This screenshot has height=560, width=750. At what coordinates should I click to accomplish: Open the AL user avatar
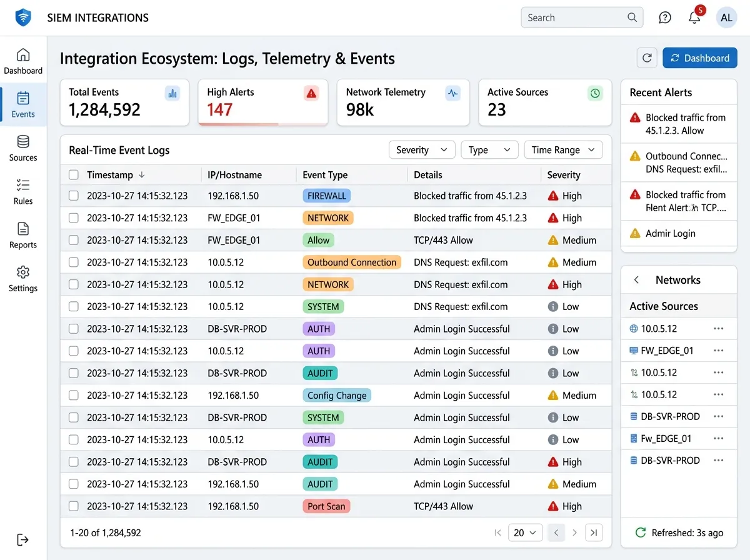click(x=726, y=17)
